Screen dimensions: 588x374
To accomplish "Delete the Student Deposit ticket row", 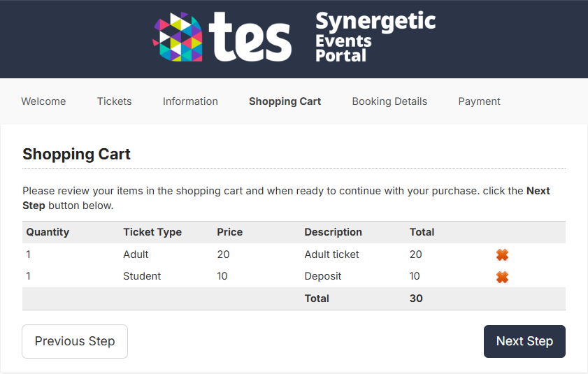I will pyautogui.click(x=502, y=278).
